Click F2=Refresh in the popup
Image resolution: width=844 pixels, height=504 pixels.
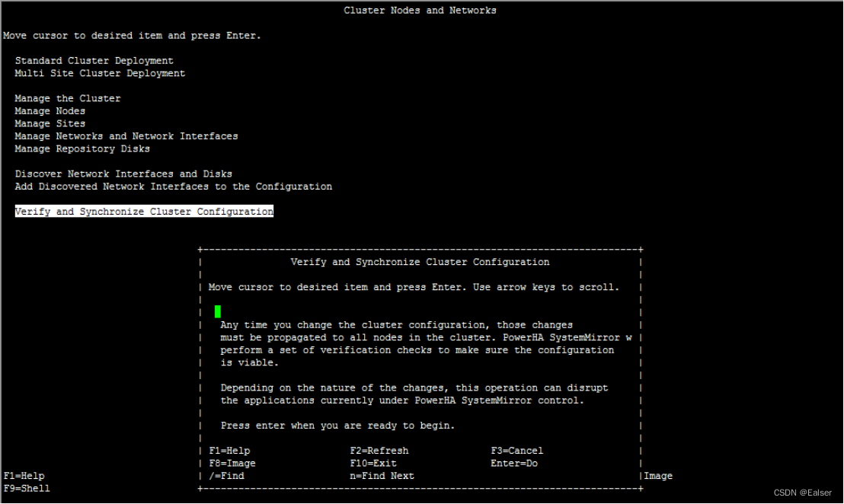(x=381, y=450)
